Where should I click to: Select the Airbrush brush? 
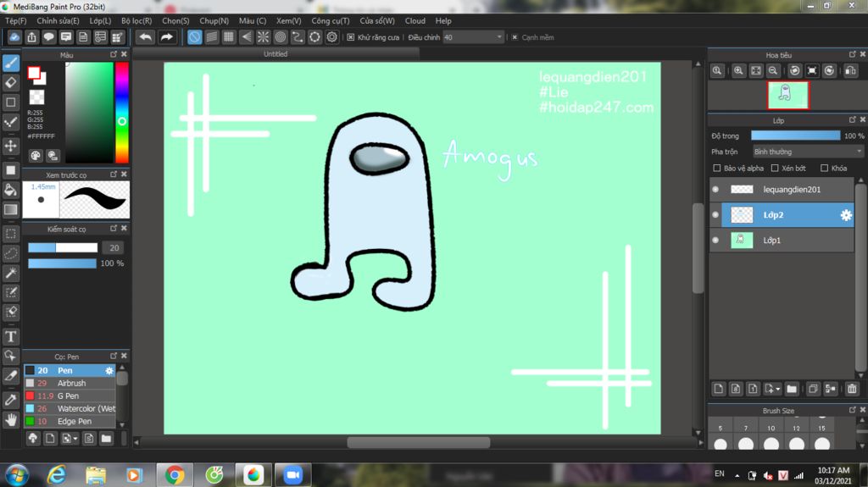(x=70, y=383)
